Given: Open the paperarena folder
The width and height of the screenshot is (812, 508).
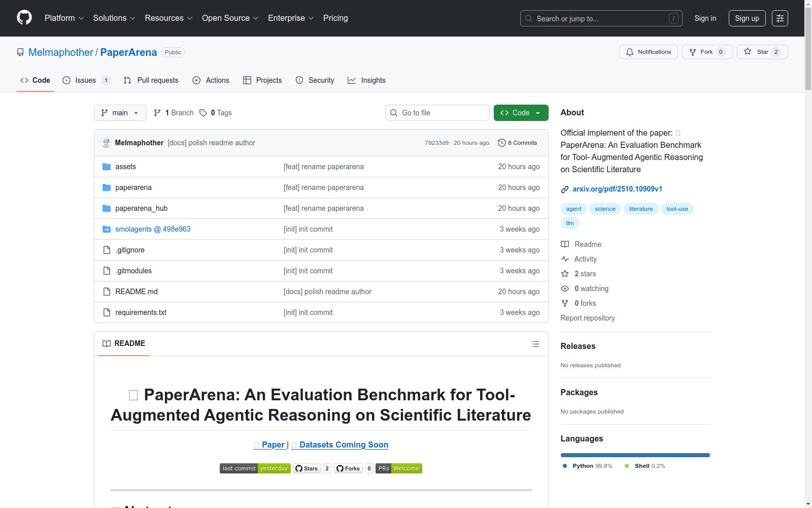Looking at the screenshot, I should tap(133, 187).
